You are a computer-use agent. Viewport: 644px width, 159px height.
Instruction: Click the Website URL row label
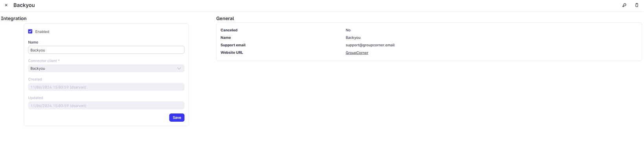[232, 53]
